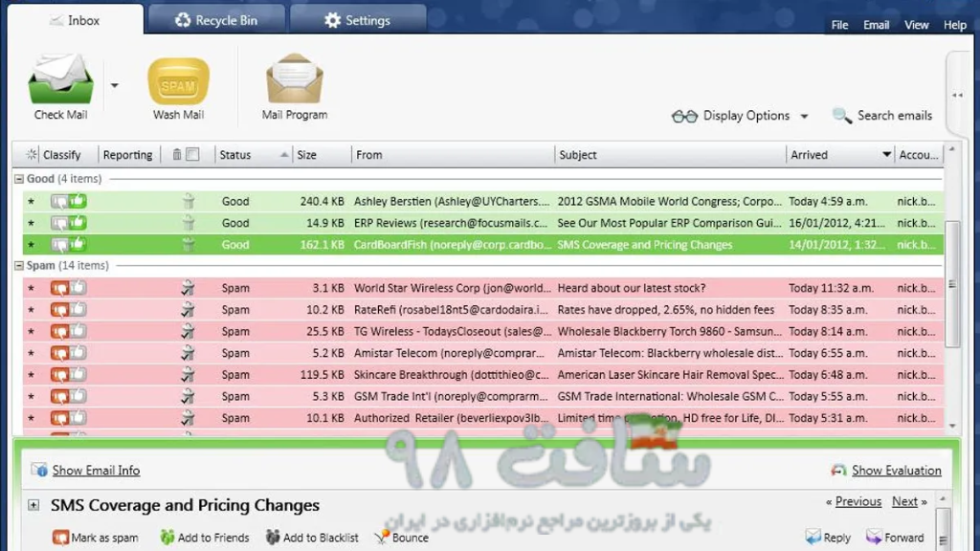Click star on Ashley Berstien row
The image size is (980, 551).
click(32, 201)
